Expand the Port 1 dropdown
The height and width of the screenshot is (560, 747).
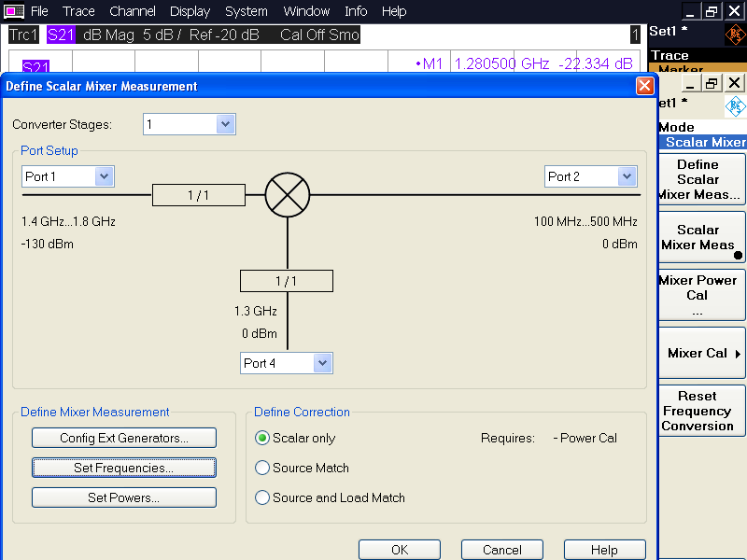click(104, 176)
